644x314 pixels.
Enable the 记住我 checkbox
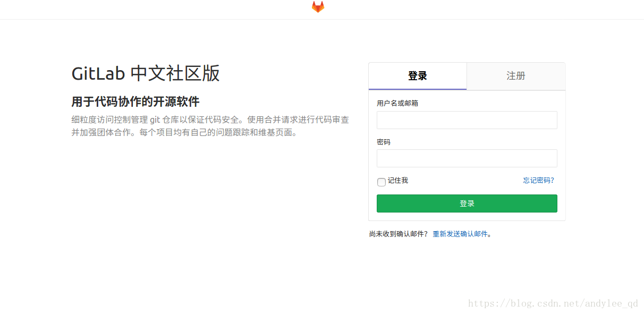[x=382, y=182]
